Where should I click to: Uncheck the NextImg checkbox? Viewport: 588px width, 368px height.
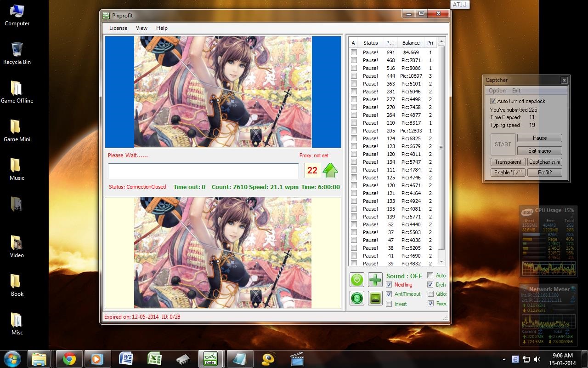click(x=389, y=285)
